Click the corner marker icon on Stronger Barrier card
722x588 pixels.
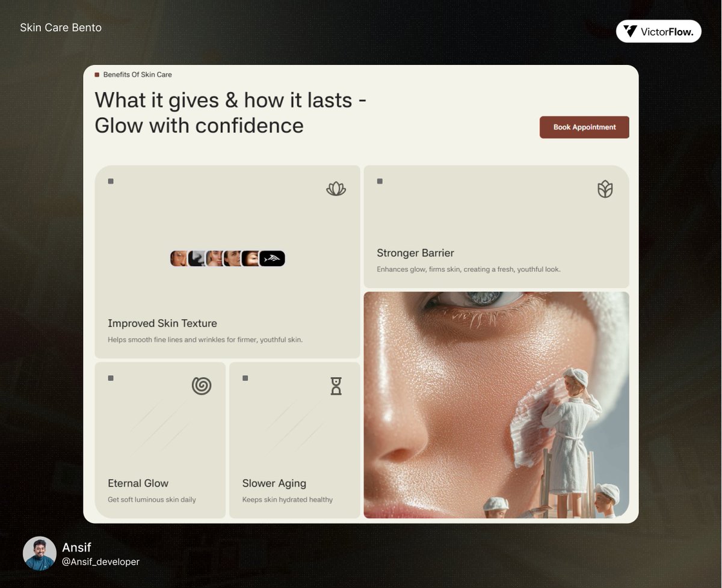378,180
